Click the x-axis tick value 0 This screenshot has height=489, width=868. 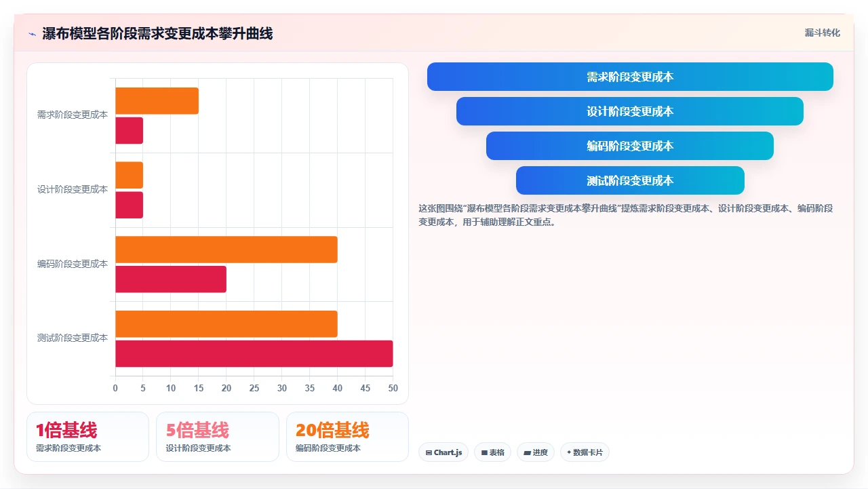(x=115, y=388)
